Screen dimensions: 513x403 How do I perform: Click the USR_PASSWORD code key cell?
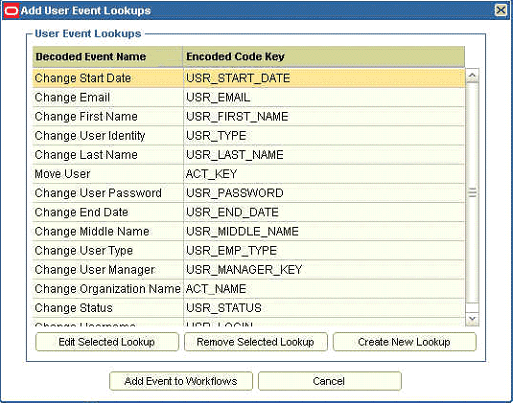point(324,193)
